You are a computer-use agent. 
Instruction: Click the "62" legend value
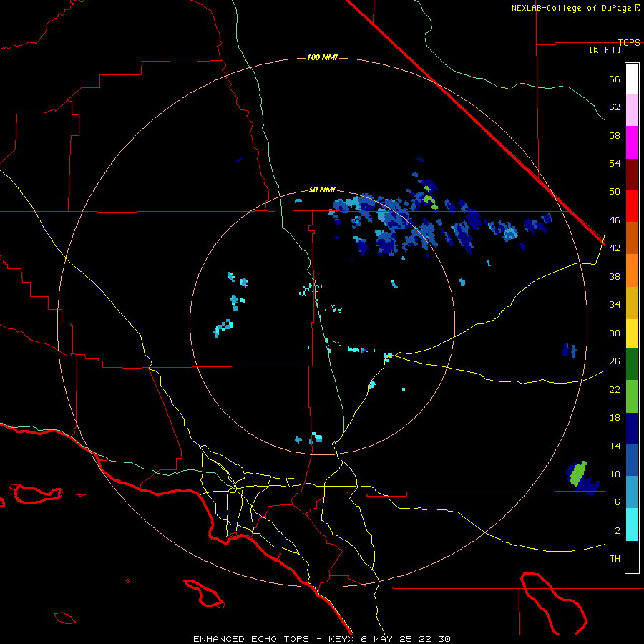[615, 107]
